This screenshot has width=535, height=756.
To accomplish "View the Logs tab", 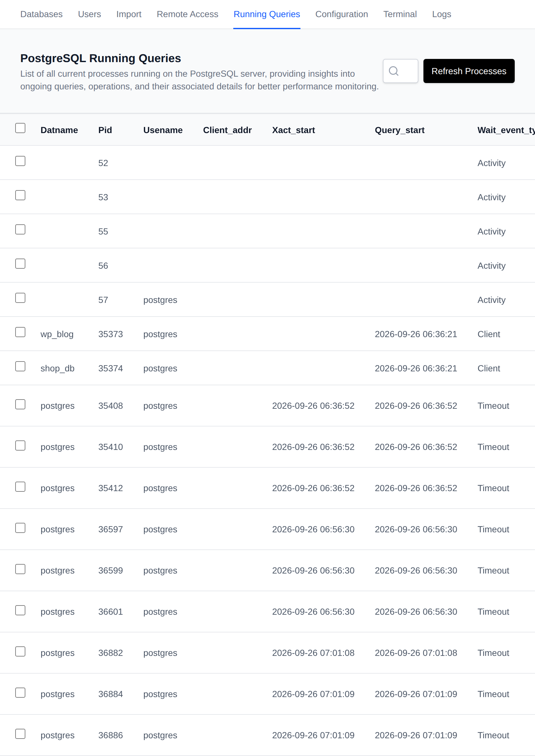I will 442,14.
